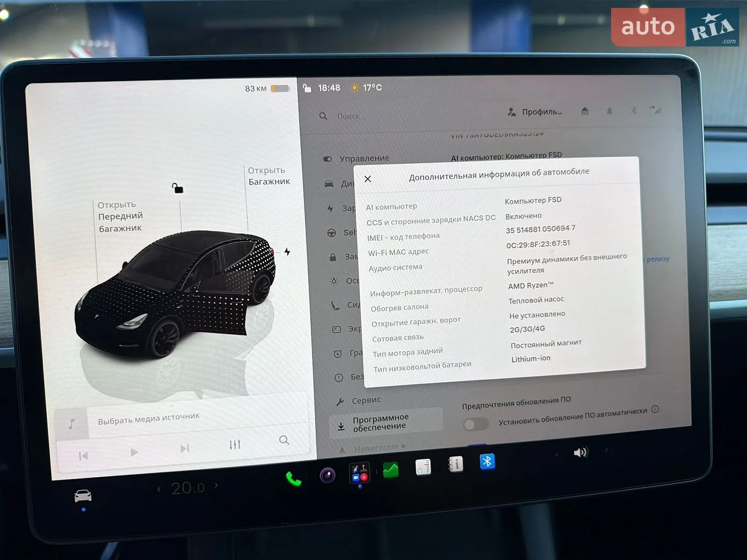Image resolution: width=747 pixels, height=560 pixels.
Task: Tap the Wi-Fi MAC address 0C:29:8F:23:67:51
Action: pos(538,244)
